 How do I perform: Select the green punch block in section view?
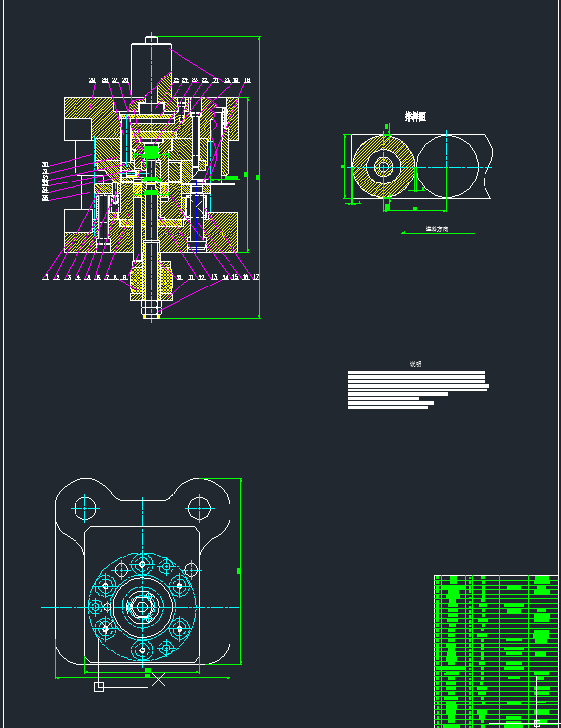point(151,152)
